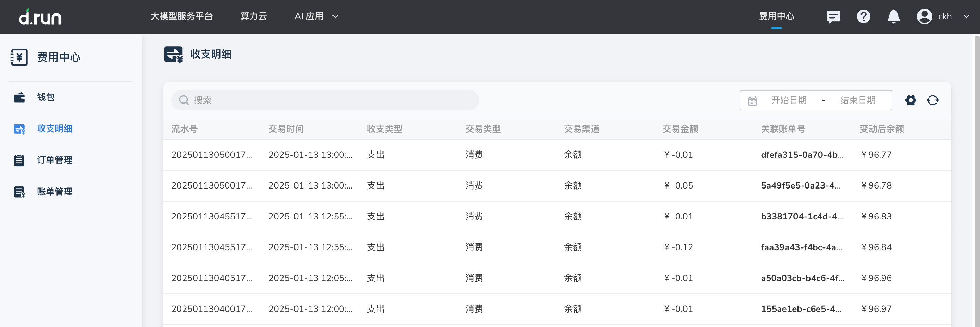Viewport: 980px width, 327px height.
Task: Open 算力云 in the top navigation
Action: (x=253, y=16)
